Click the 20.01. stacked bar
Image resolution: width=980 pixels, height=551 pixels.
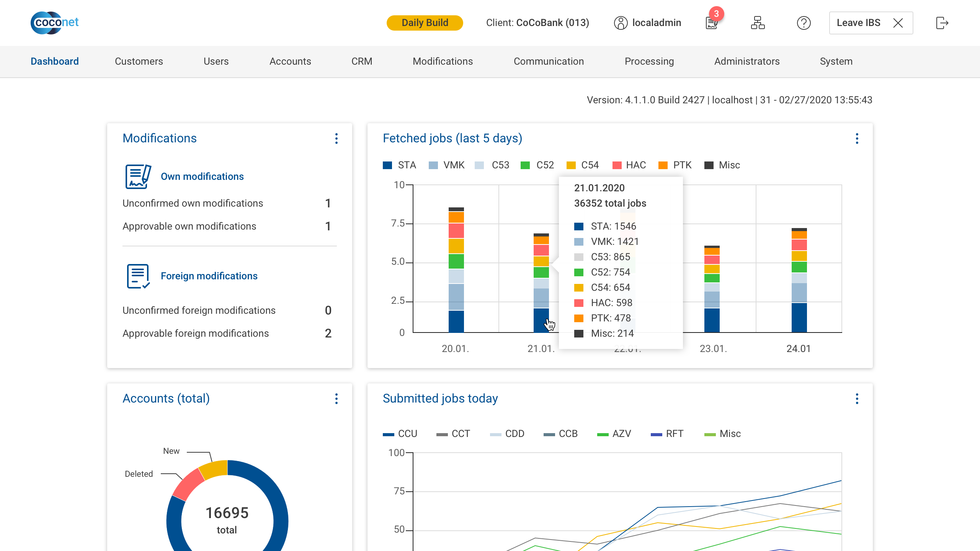(x=456, y=270)
